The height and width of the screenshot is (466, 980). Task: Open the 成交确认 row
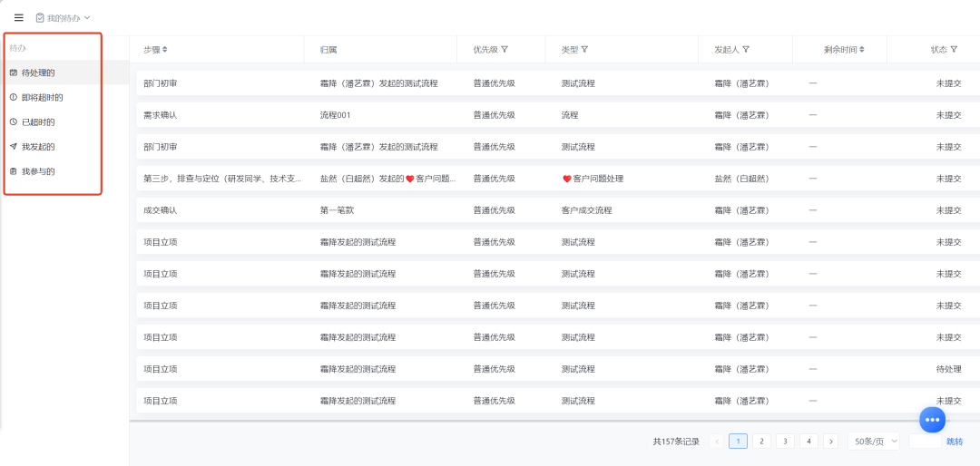coord(557,210)
